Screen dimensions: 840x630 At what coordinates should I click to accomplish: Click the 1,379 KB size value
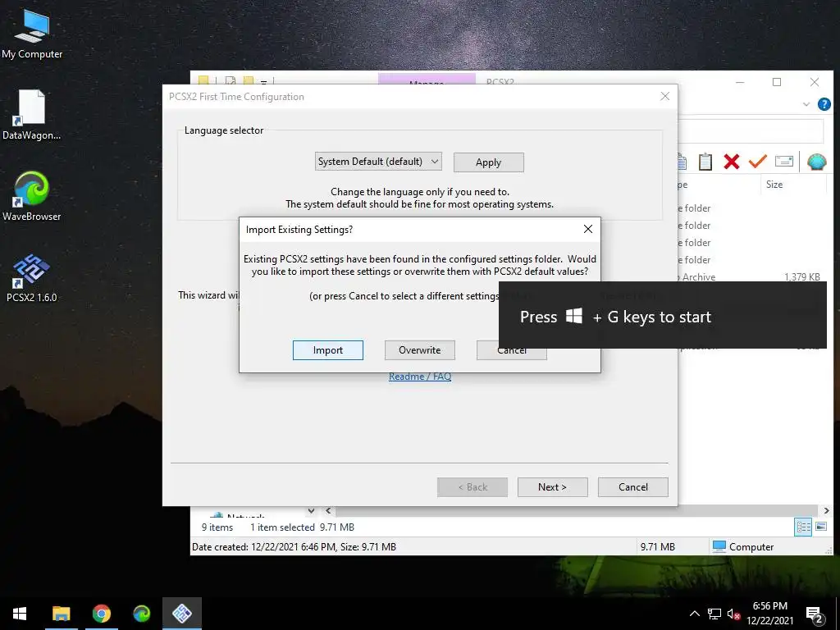click(x=802, y=277)
